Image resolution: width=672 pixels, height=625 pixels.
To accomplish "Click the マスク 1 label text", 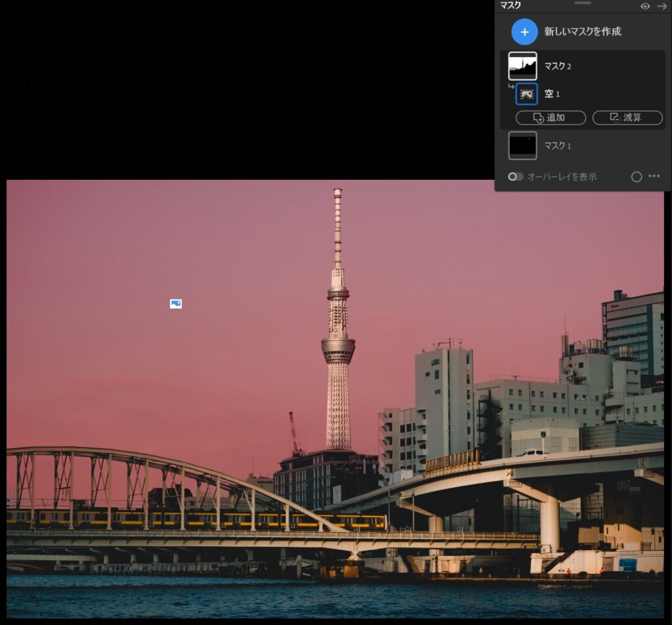I will tap(557, 146).
